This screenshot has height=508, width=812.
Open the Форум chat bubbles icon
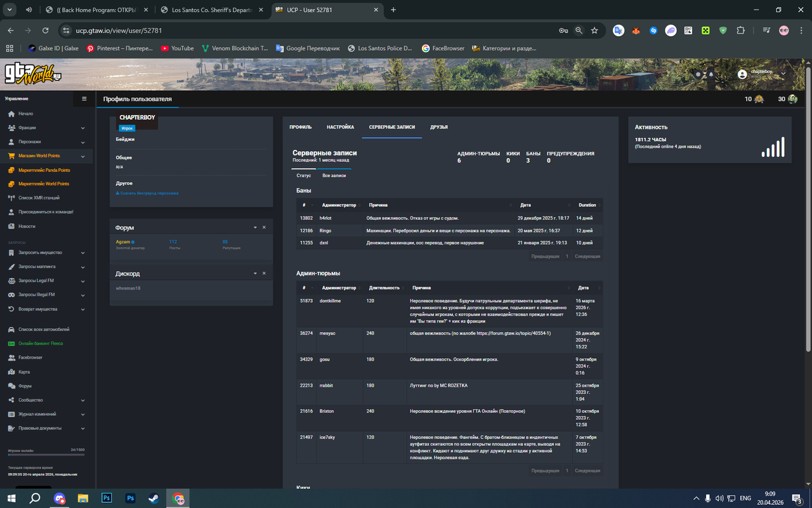click(11, 386)
